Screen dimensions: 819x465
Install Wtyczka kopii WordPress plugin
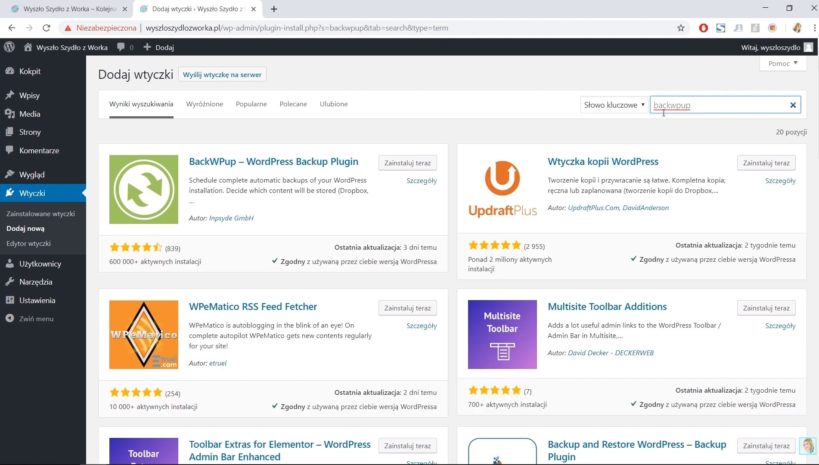[766, 163]
